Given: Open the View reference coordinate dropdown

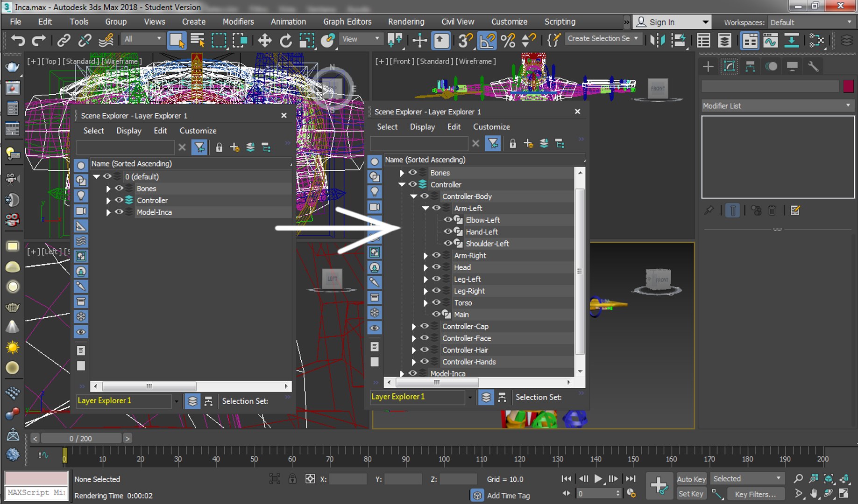Looking at the screenshot, I should [361, 39].
